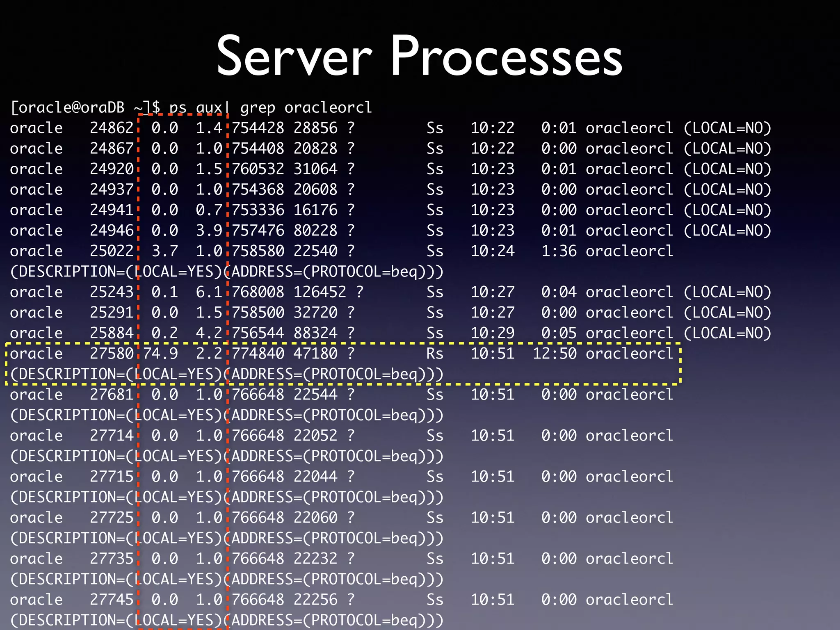Click the DESCRIPTION line below PID 27580

coord(227,374)
